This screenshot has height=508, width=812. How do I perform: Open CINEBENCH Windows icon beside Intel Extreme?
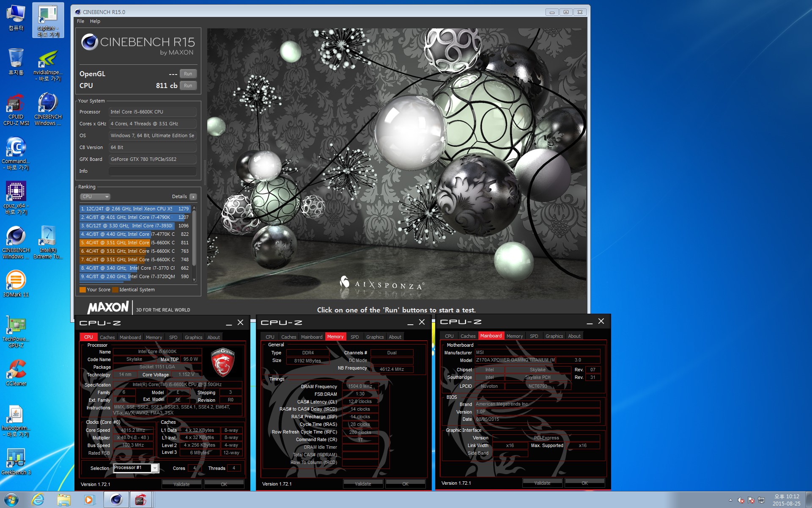[x=16, y=243]
